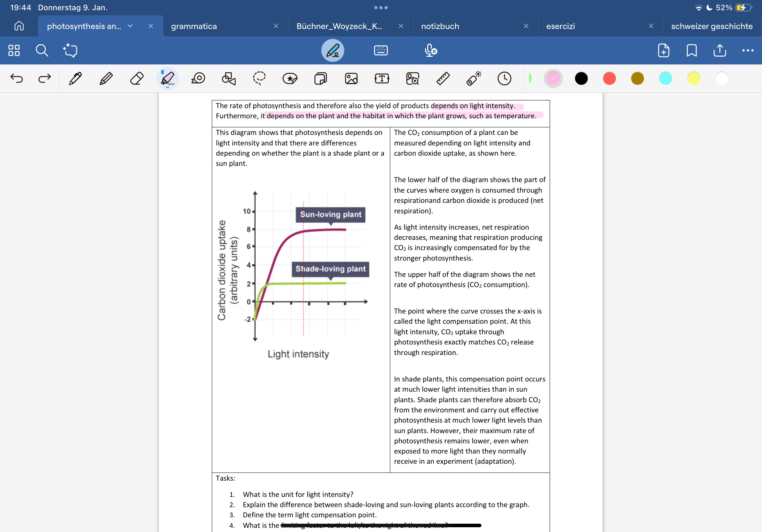Go to the home library icon

point(19,26)
